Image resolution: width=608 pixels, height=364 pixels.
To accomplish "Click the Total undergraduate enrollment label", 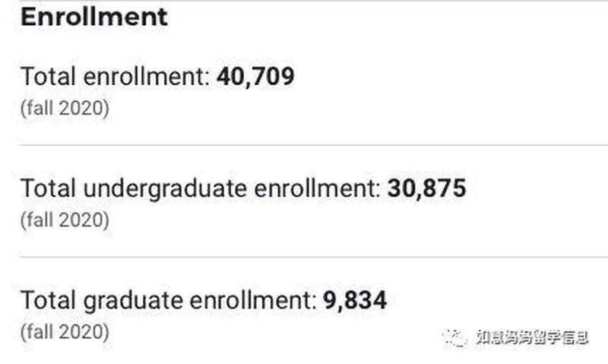I will [x=201, y=188].
